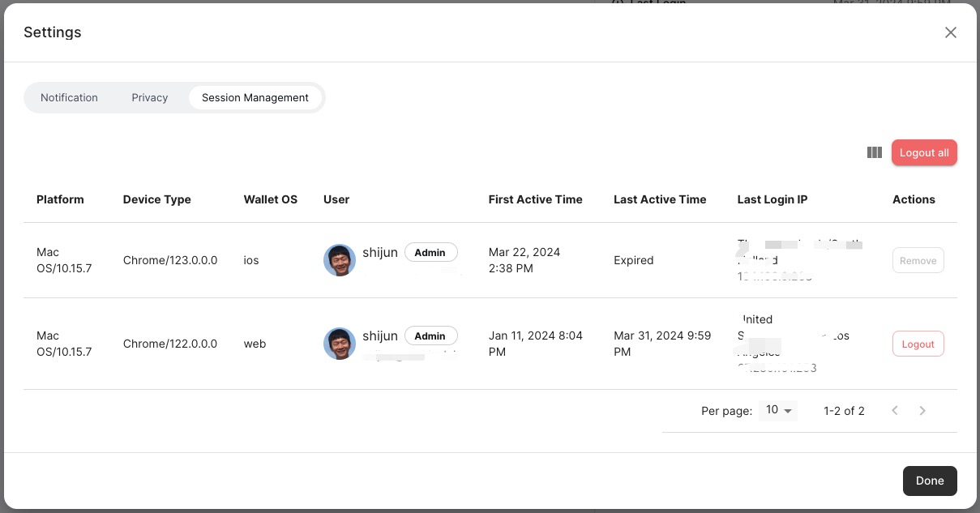Click the Last Active Time column header
980x513 pixels.
[660, 199]
